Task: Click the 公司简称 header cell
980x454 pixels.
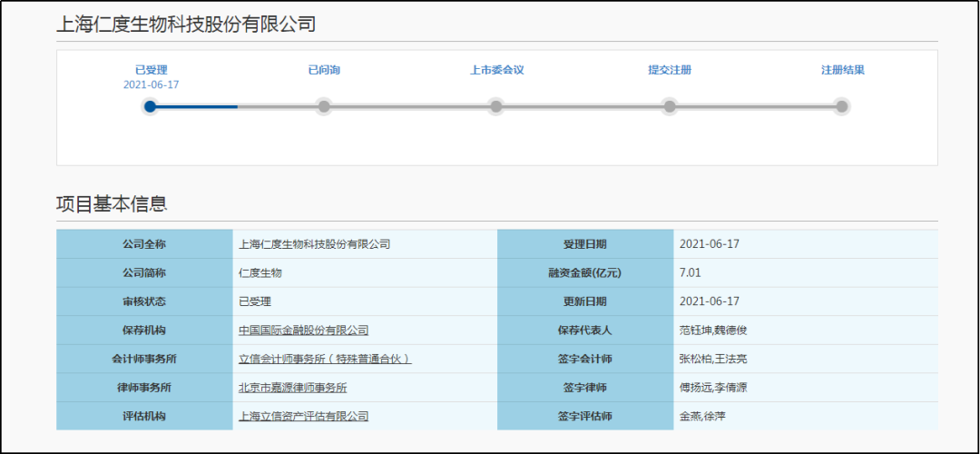Action: [144, 273]
